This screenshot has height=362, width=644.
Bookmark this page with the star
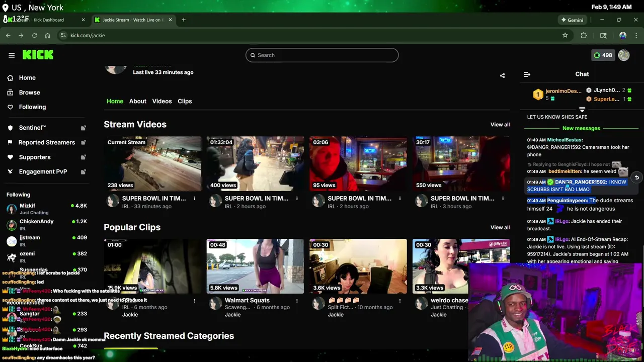[x=565, y=35]
